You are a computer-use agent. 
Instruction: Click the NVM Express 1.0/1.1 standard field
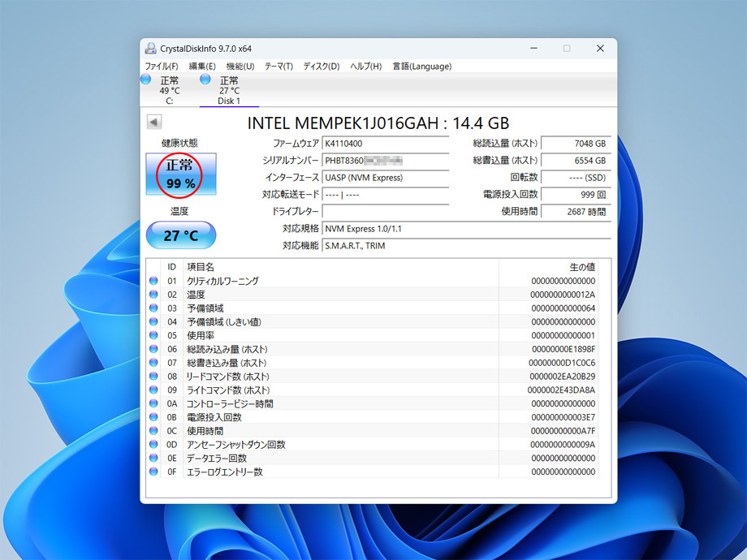[x=466, y=229]
